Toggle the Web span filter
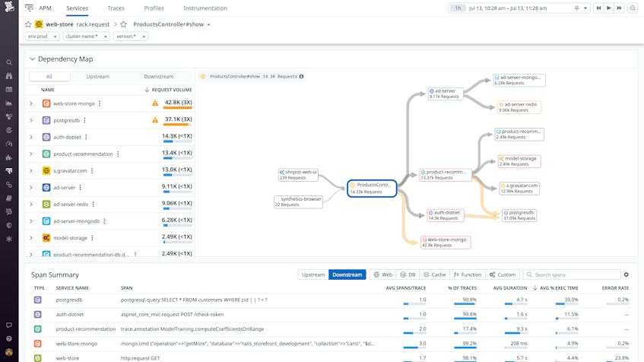 click(382, 275)
